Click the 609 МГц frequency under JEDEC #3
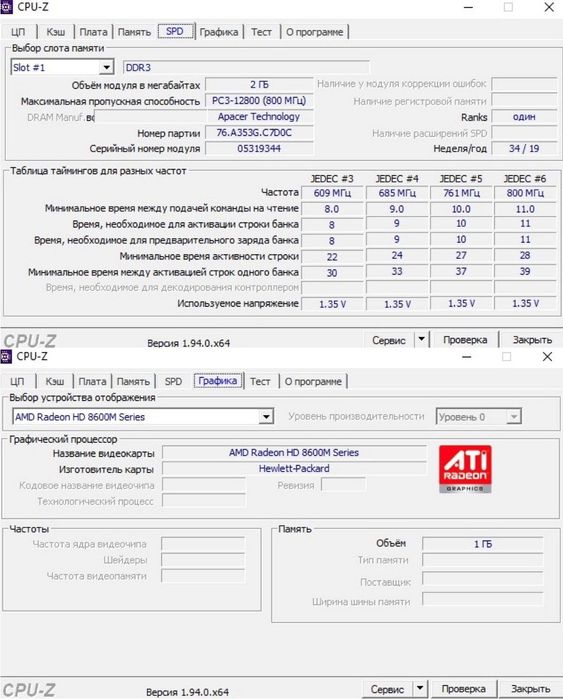 (332, 193)
